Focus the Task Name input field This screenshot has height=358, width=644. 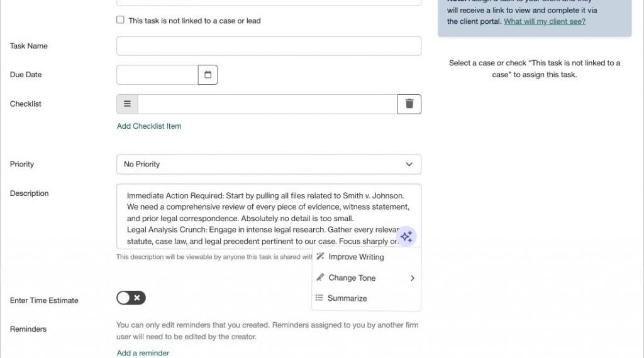click(x=269, y=46)
